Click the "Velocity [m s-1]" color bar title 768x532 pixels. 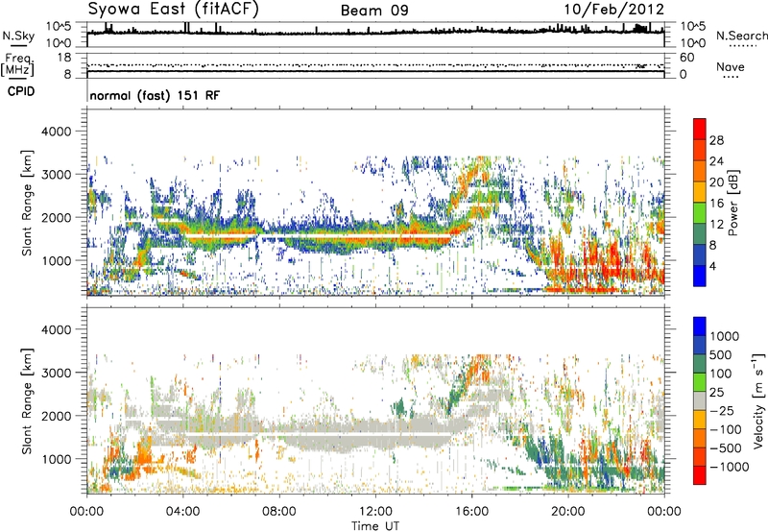tap(758, 400)
